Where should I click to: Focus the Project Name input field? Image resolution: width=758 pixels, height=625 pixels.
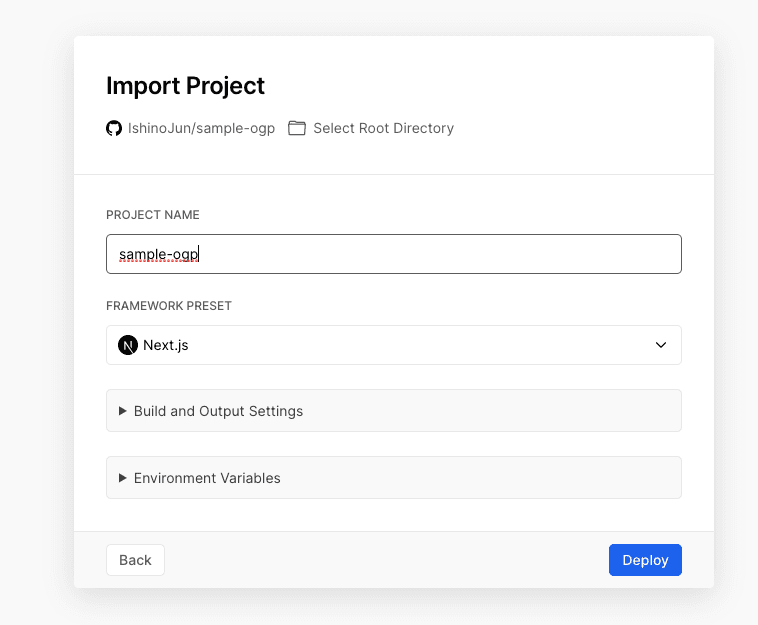[x=394, y=254]
